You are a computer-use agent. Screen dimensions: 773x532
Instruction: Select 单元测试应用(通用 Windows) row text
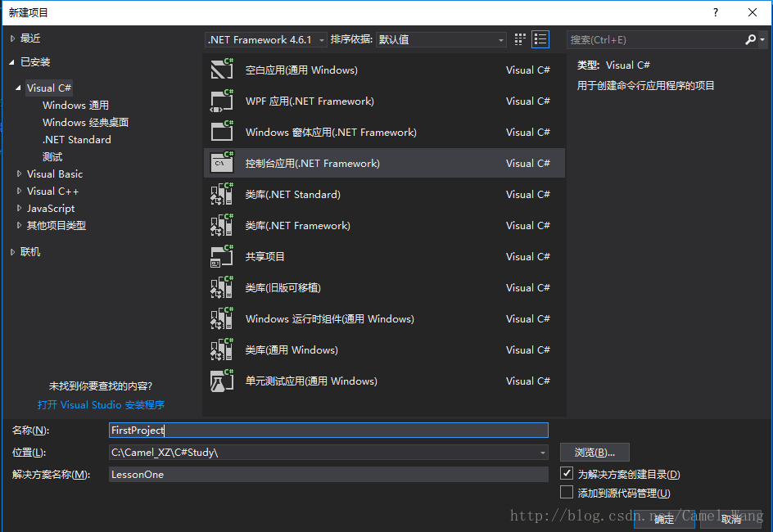(x=311, y=381)
